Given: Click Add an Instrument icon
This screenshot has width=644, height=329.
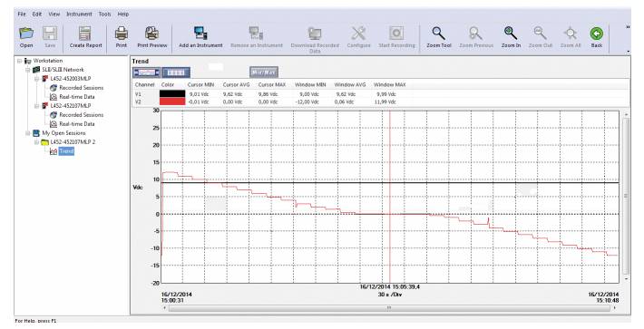Looking at the screenshot, I should pos(200,34).
